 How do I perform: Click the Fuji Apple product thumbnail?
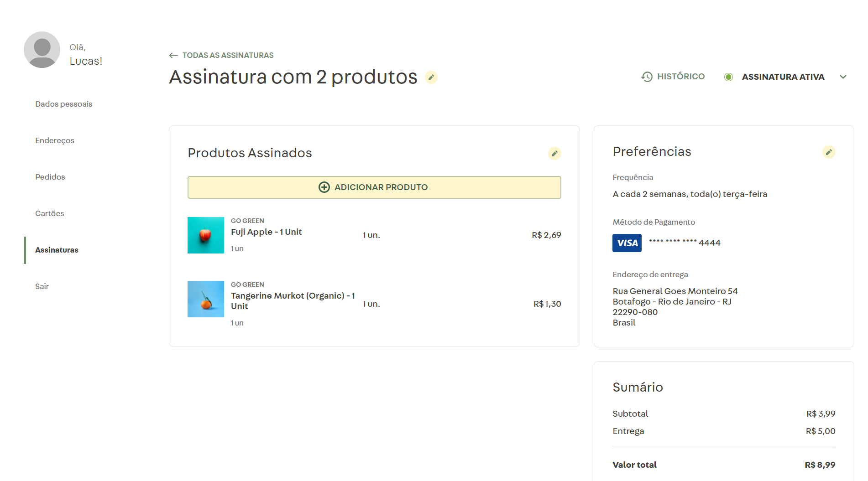[206, 235]
